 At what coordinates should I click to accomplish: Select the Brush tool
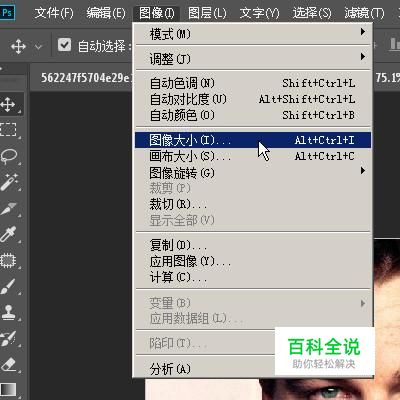(x=9, y=286)
